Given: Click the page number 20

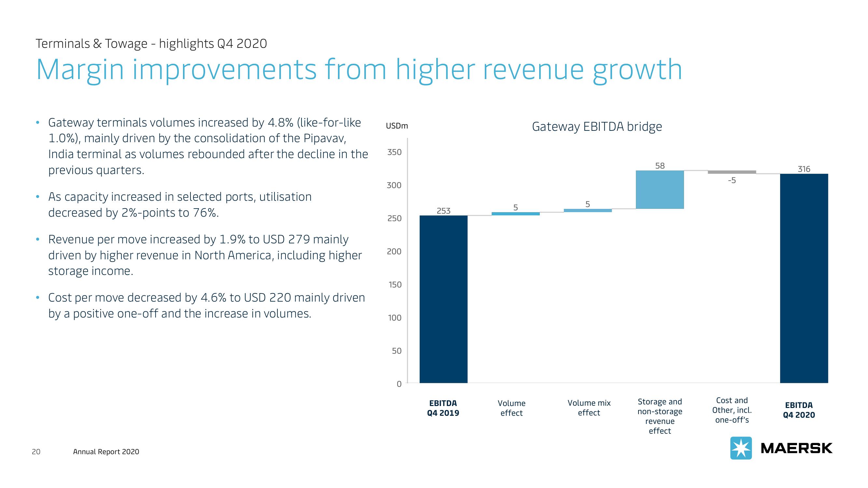Looking at the screenshot, I should [x=36, y=452].
